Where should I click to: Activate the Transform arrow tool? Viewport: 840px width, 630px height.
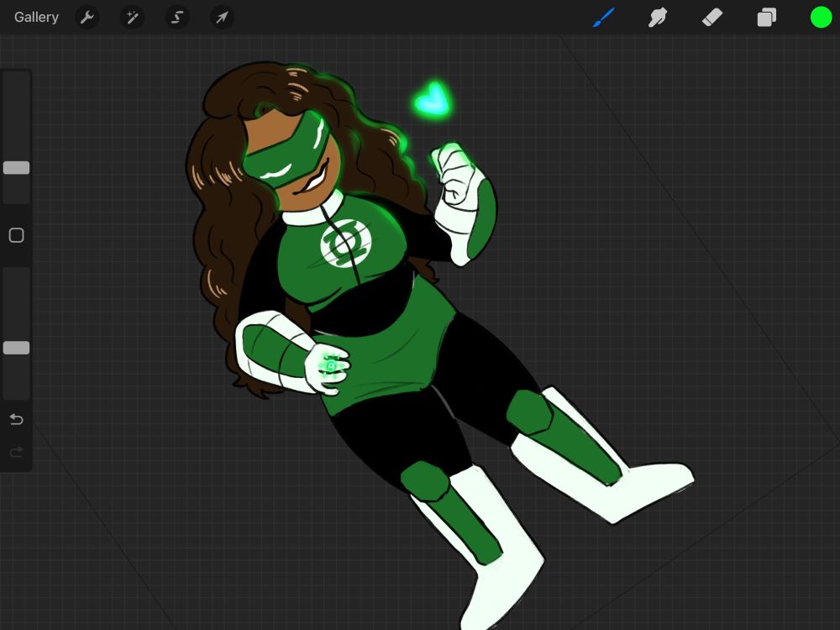coord(222,18)
